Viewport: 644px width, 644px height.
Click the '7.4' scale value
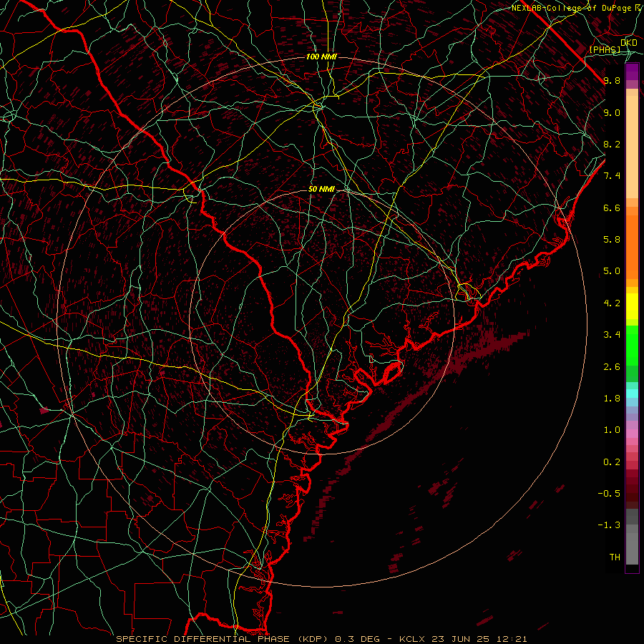point(612,176)
